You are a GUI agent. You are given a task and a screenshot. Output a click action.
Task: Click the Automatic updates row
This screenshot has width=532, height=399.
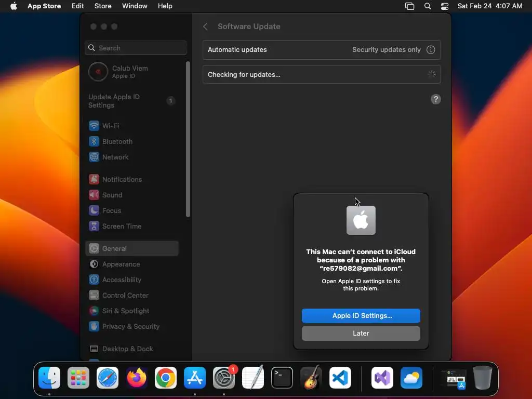point(322,50)
